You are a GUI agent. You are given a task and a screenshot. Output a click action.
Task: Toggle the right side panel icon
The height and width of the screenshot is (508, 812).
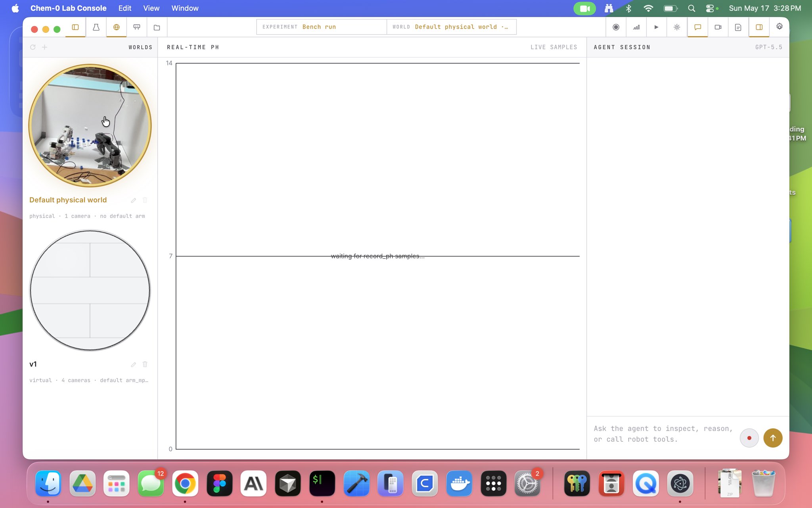pyautogui.click(x=759, y=27)
